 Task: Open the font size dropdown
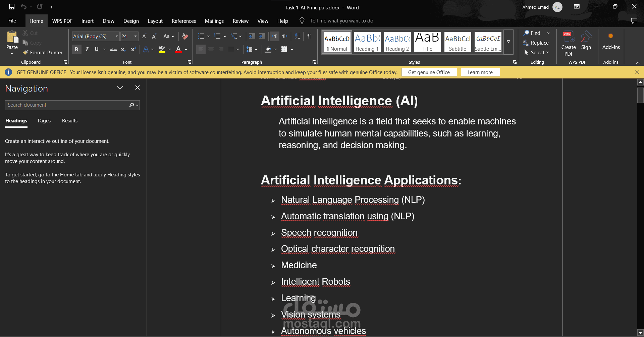136,36
